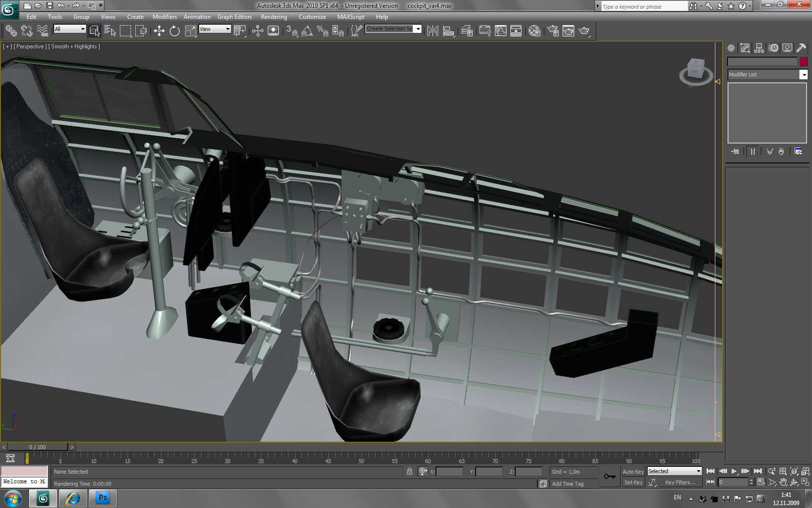812x508 pixels.
Task: Open the View reference coordinate dropdown
Action: pyautogui.click(x=215, y=29)
